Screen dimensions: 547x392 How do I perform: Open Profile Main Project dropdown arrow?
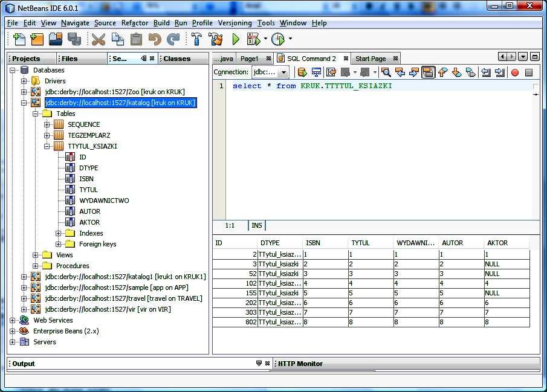click(290, 39)
